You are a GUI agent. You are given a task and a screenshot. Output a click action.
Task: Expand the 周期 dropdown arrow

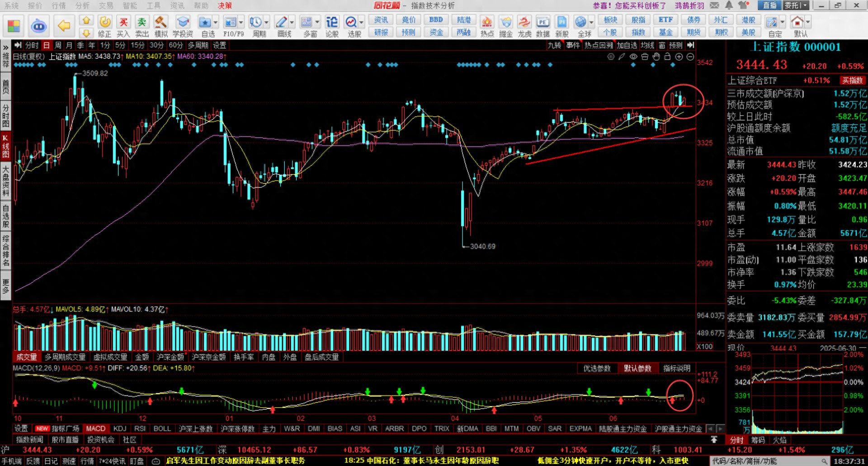tap(267, 22)
